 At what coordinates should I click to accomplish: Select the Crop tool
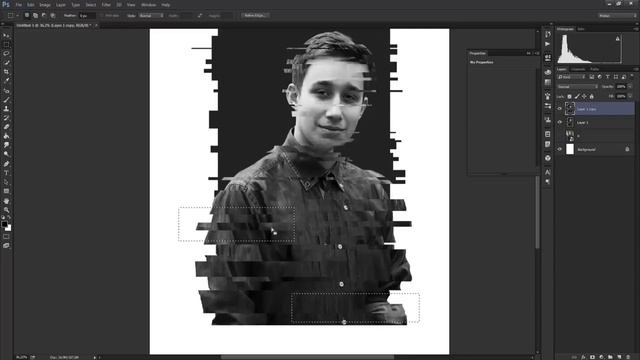tap(6, 71)
